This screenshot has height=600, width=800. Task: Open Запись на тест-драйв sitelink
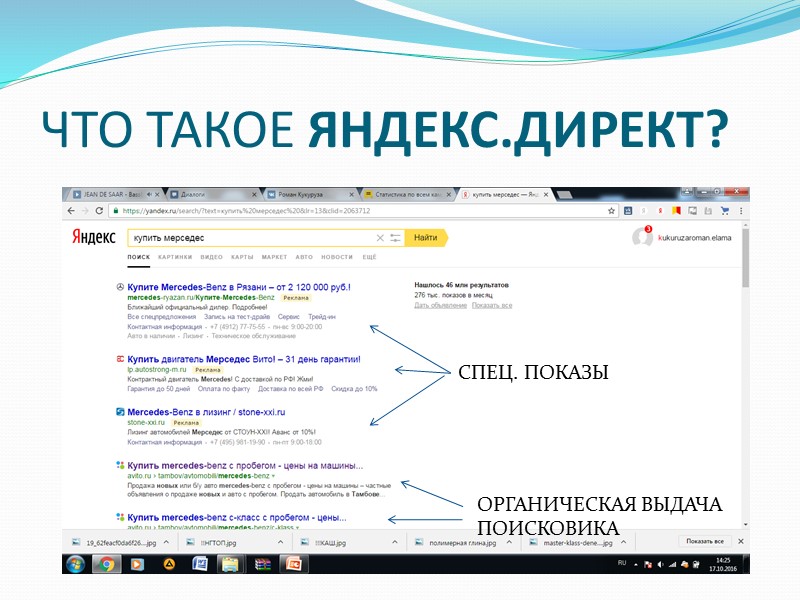(237, 317)
